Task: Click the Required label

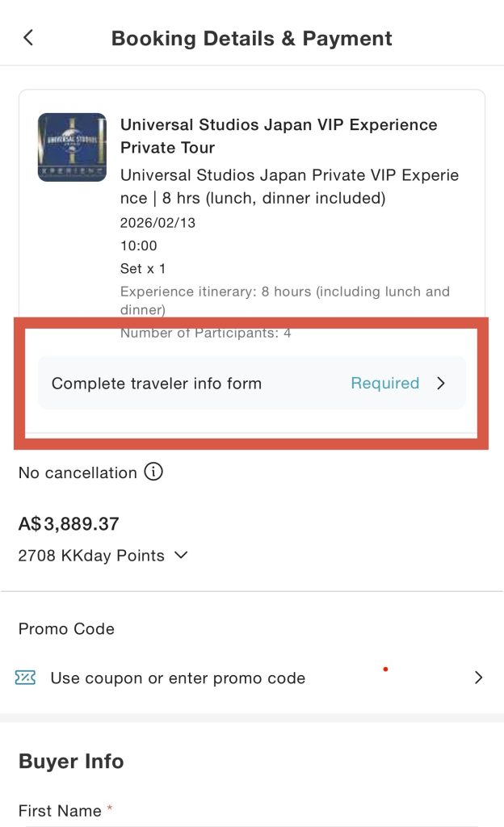Action: (385, 383)
